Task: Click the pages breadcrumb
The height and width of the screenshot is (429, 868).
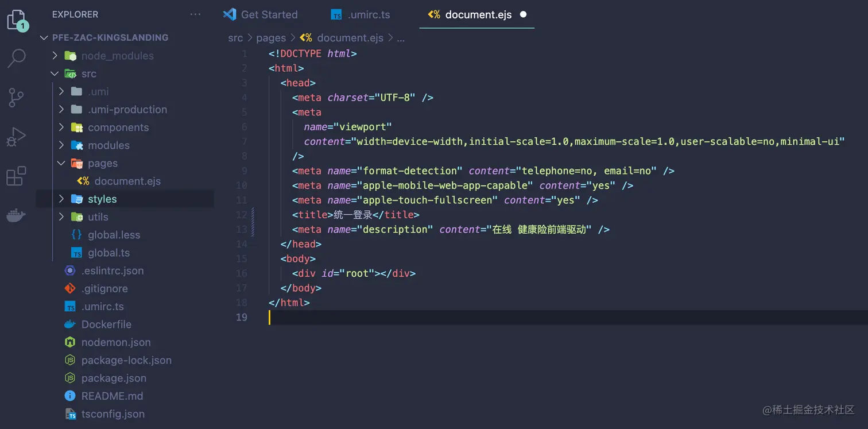Action: pos(271,38)
